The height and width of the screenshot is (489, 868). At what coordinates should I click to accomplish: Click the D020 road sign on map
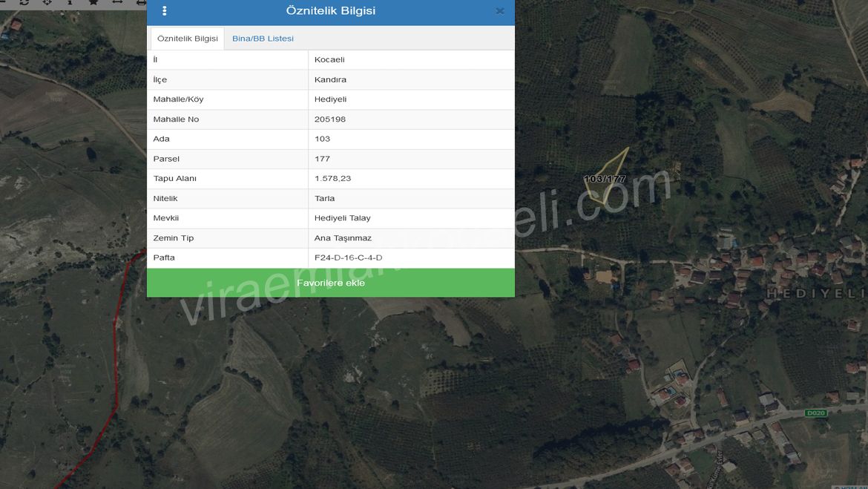coord(816,413)
